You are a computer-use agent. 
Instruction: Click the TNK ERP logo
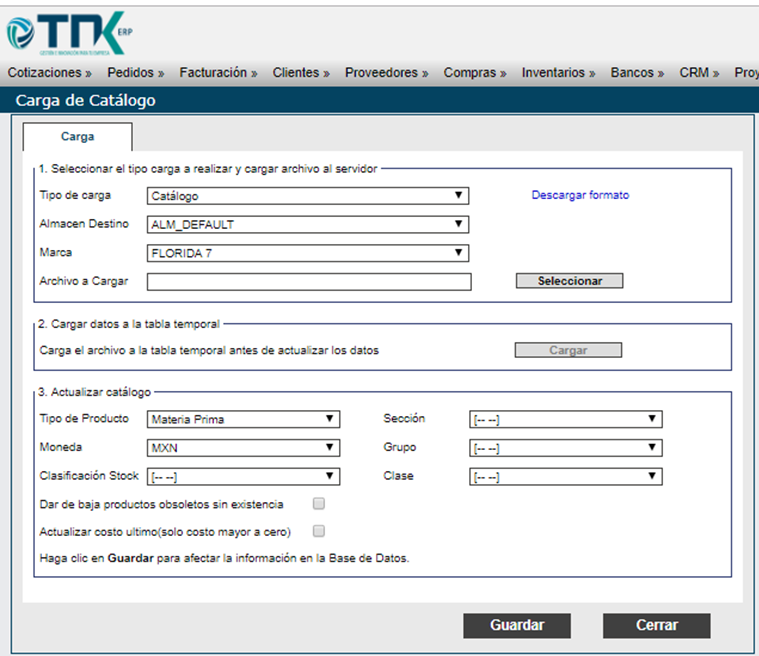(68, 32)
